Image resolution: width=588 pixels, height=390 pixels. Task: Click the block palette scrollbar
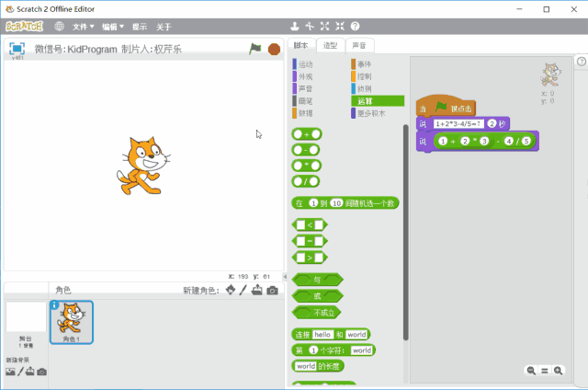405,184
